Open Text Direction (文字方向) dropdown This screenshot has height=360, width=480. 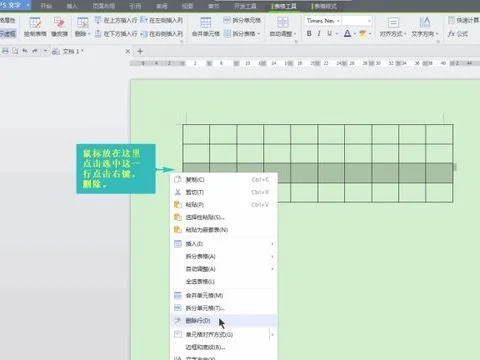tap(425, 27)
